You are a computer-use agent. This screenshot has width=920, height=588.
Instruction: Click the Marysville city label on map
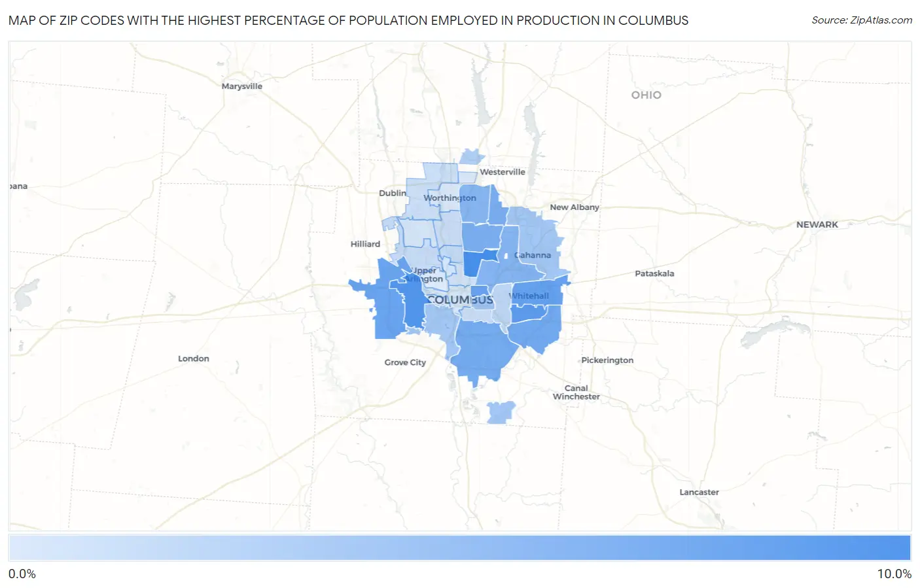pos(241,86)
